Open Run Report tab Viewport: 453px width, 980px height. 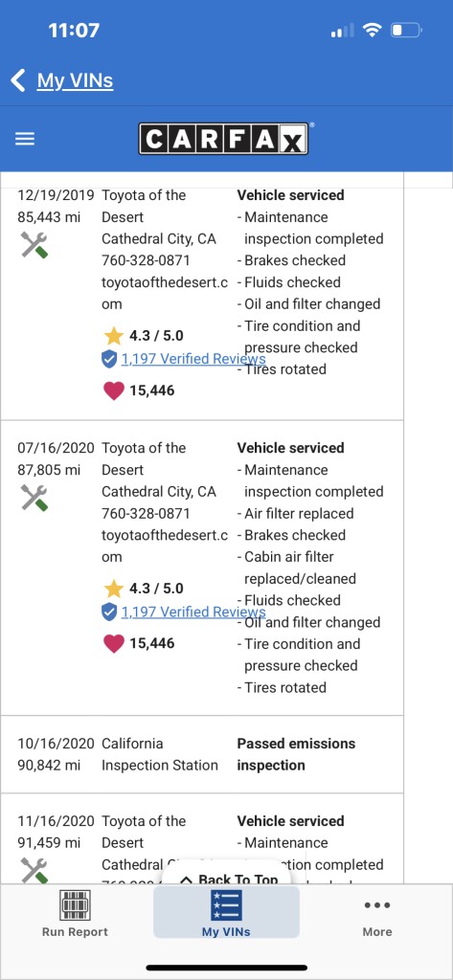point(75,913)
